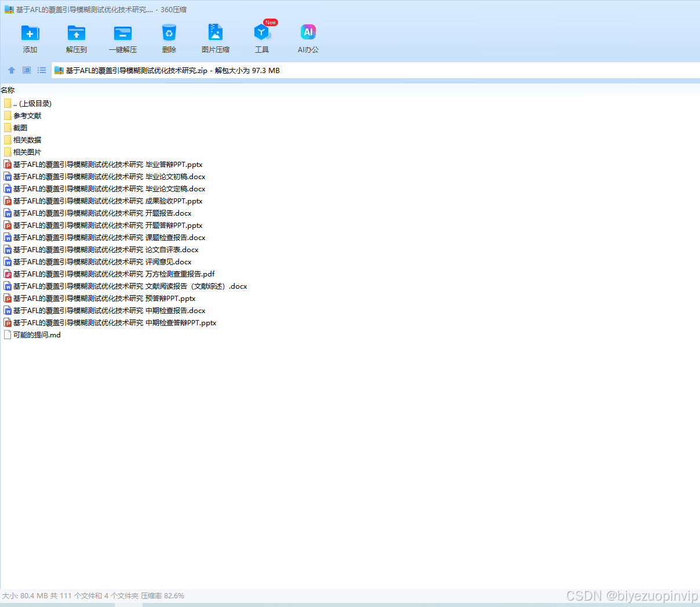The height and width of the screenshot is (607, 700).
Task: Click the 一键解压 (one-click extract) icon
Action: pos(123,33)
